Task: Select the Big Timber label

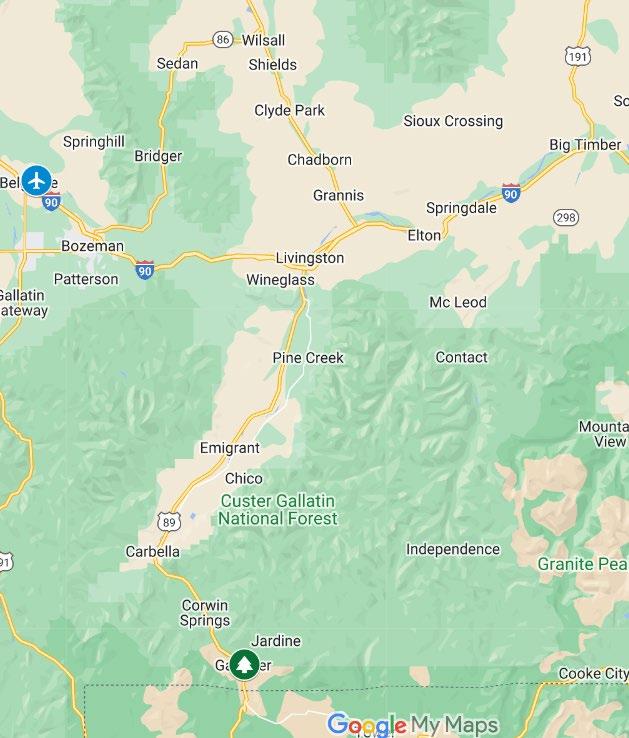Action: pyautogui.click(x=585, y=144)
